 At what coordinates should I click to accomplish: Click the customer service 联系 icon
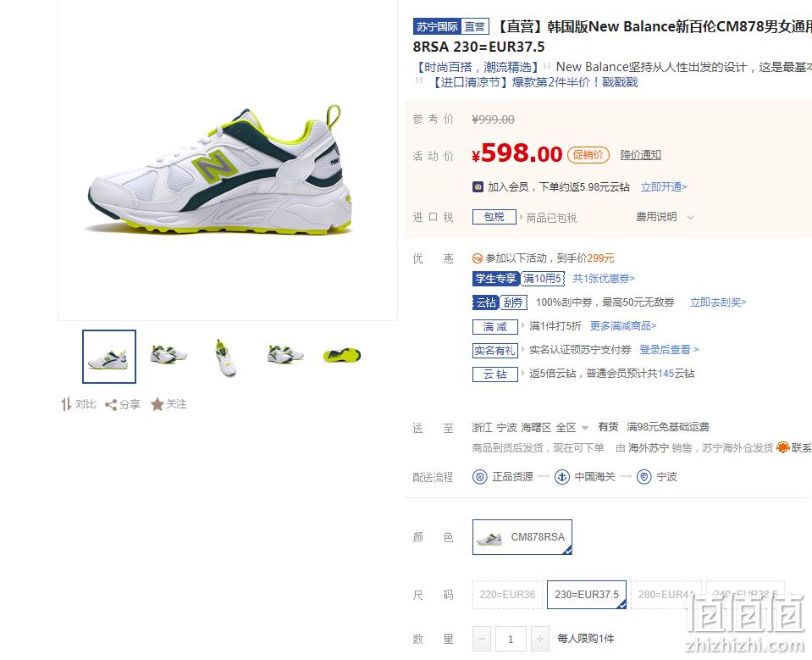pos(783,447)
